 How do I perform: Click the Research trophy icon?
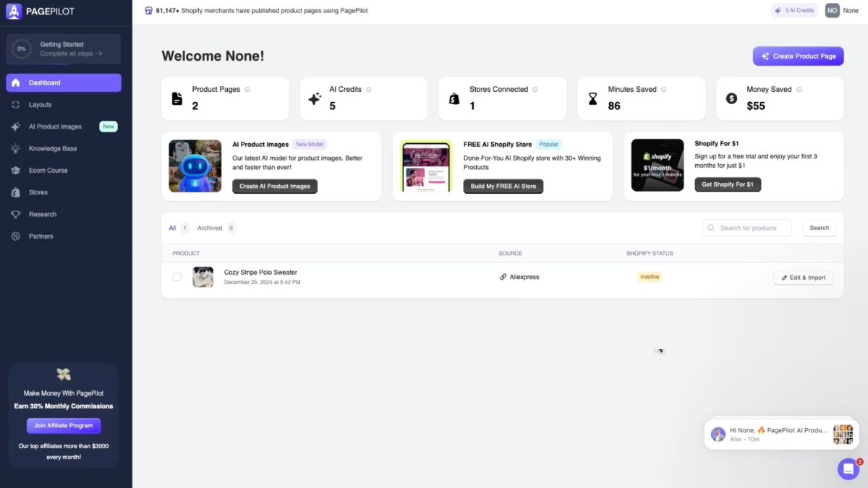(x=16, y=214)
